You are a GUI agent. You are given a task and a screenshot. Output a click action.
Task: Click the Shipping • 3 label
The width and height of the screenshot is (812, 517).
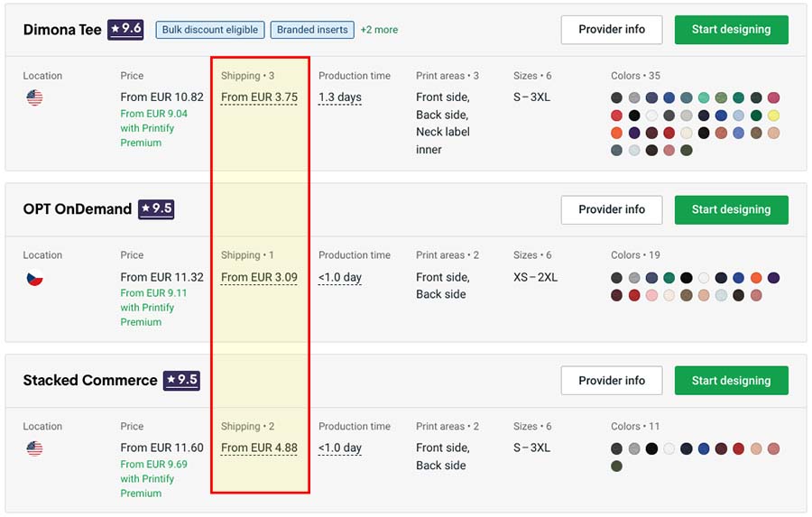[x=247, y=76]
